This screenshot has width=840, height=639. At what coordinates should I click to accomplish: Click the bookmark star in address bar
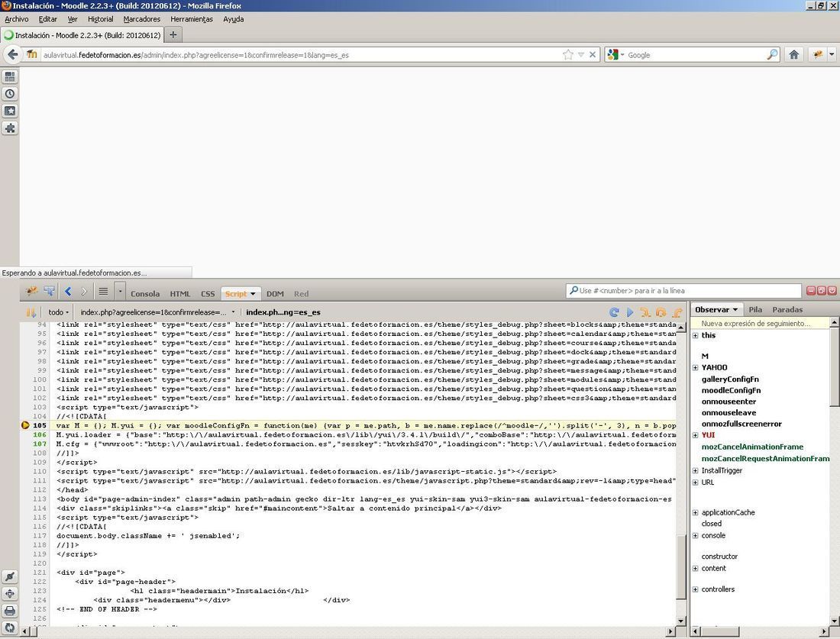(568, 55)
